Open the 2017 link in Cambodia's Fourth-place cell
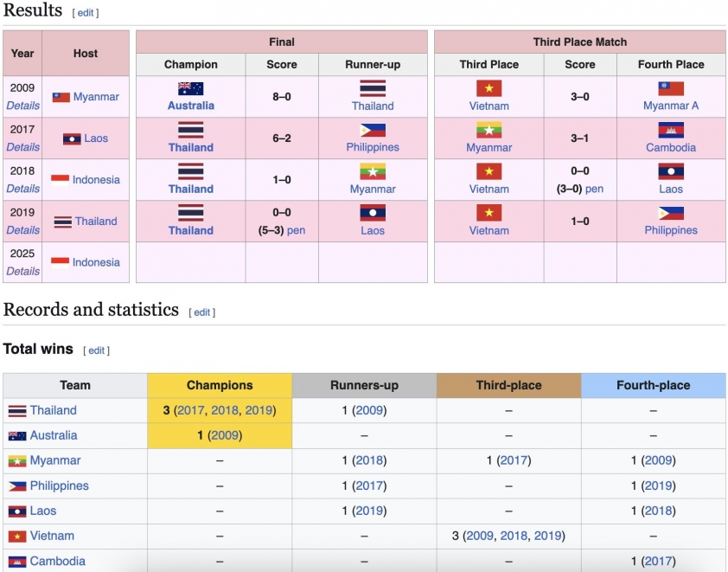This screenshot has width=728, height=572. [x=658, y=562]
